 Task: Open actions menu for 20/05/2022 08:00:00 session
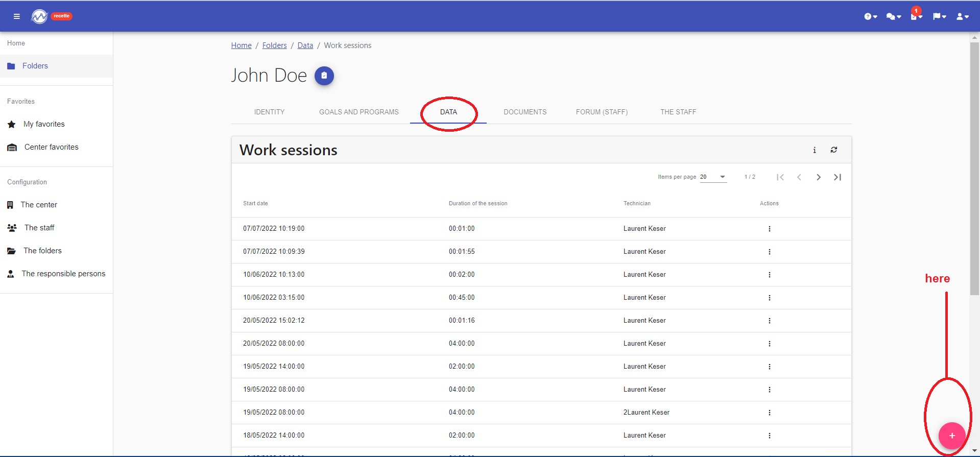point(770,344)
